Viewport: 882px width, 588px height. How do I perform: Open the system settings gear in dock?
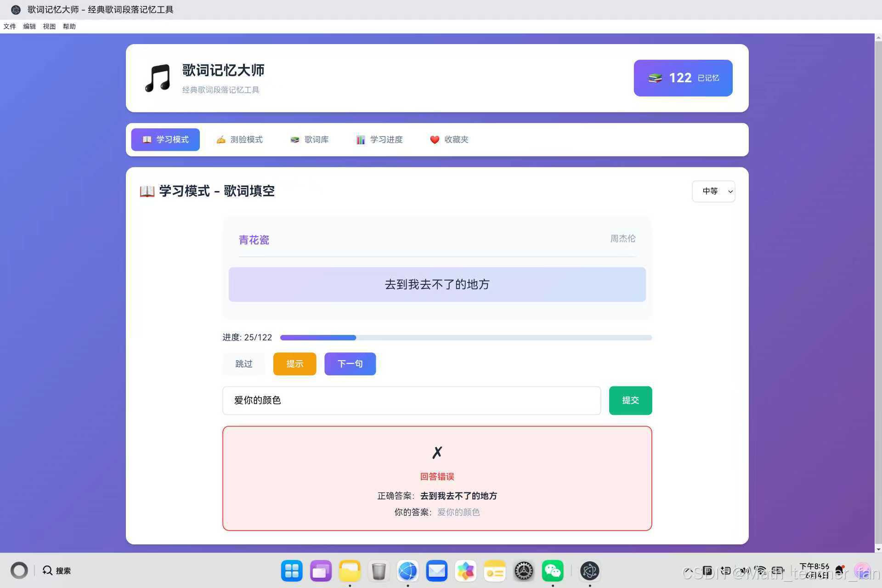[524, 571]
